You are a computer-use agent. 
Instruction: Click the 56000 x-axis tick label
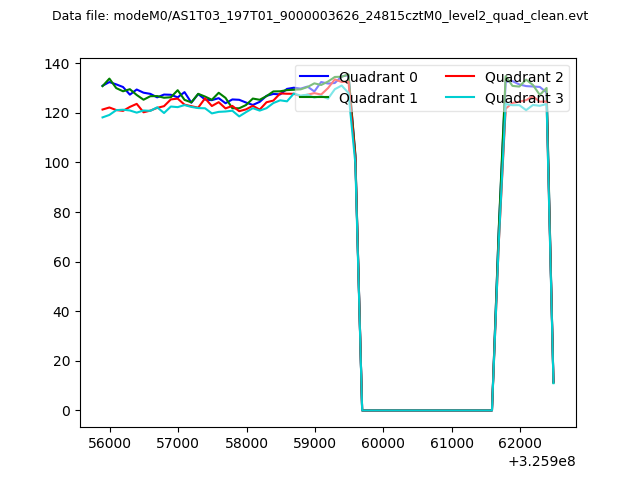pyautogui.click(x=109, y=441)
